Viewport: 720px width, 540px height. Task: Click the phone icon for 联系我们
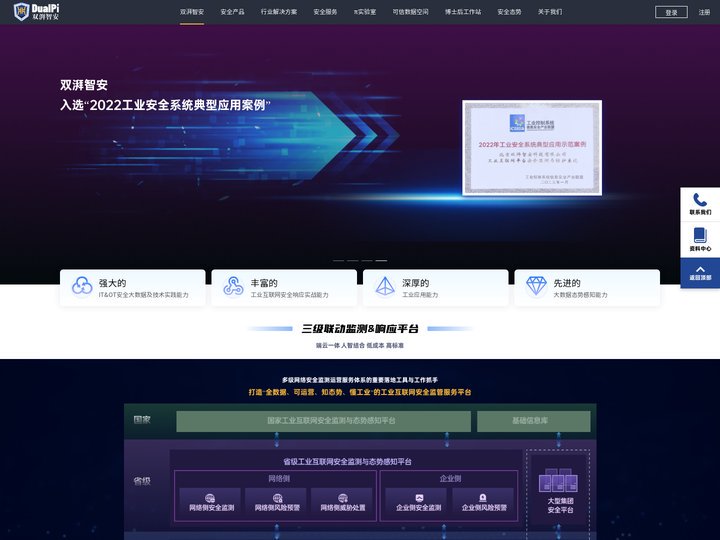[x=700, y=200]
